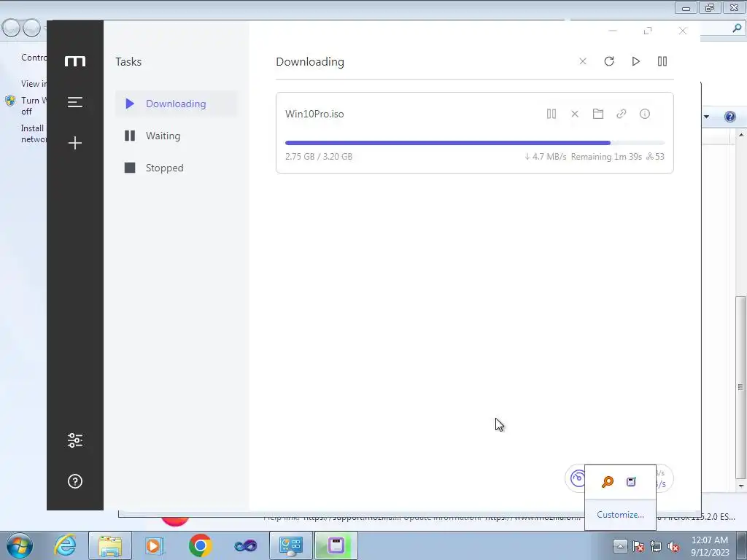This screenshot has width=747, height=560.
Task: Click the 2.75 GB / 3.20 GB size text
Action: 319,157
